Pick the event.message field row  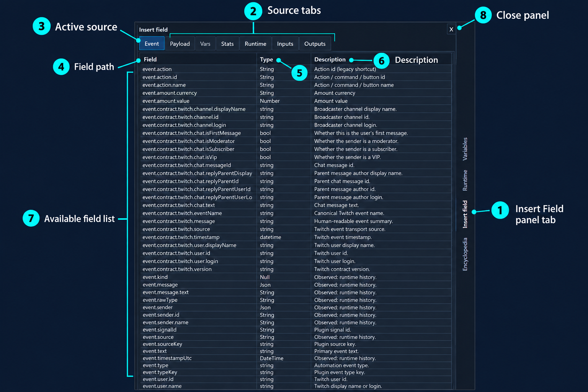[296, 285]
